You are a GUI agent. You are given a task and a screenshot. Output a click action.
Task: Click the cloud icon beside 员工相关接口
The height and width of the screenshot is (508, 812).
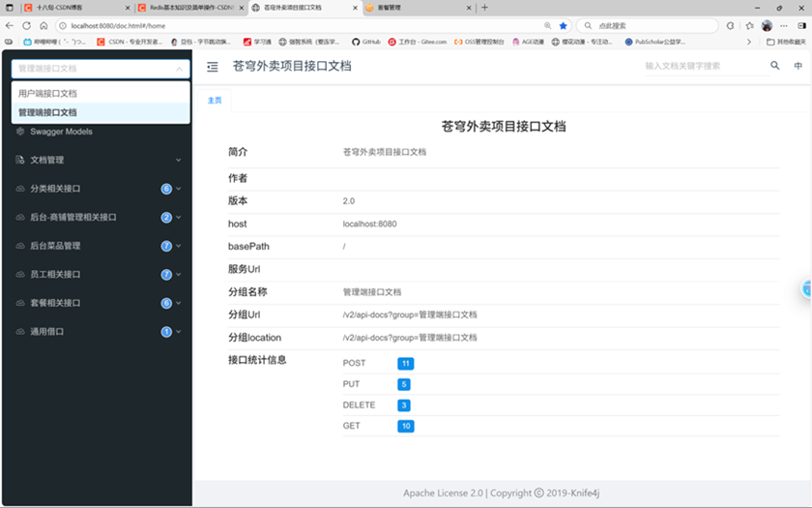19,274
